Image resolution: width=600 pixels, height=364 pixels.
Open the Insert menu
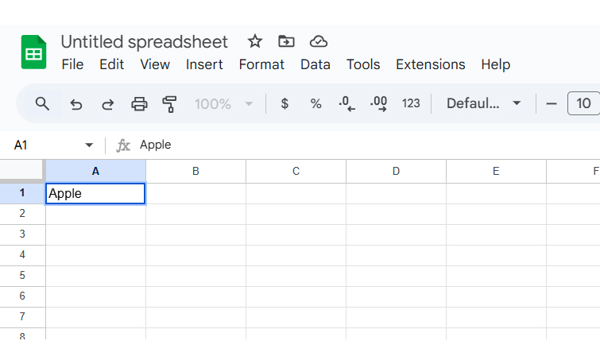(204, 64)
